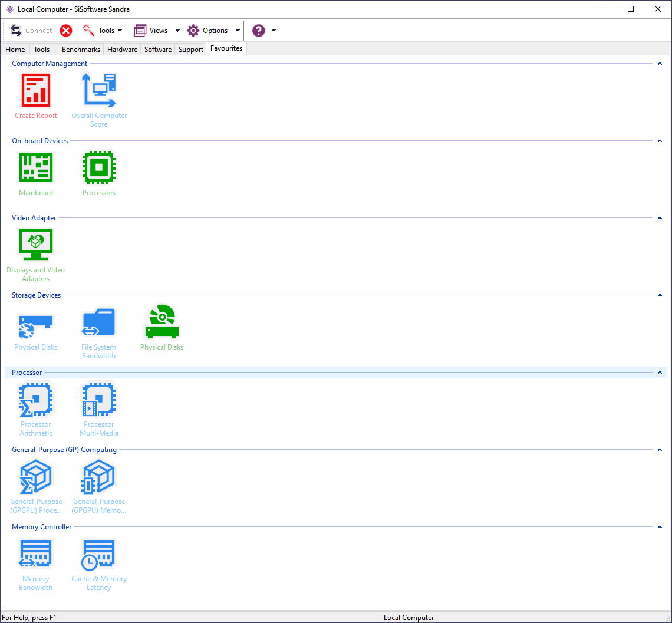Open the GPGPU Memory benchmark icon
The width and height of the screenshot is (672, 623).
coord(99,476)
